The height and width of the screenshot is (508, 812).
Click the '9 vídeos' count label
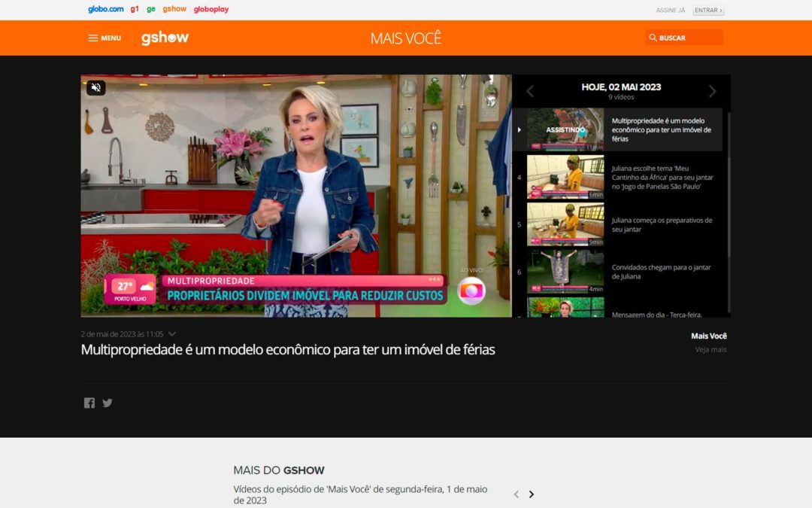pos(621,97)
